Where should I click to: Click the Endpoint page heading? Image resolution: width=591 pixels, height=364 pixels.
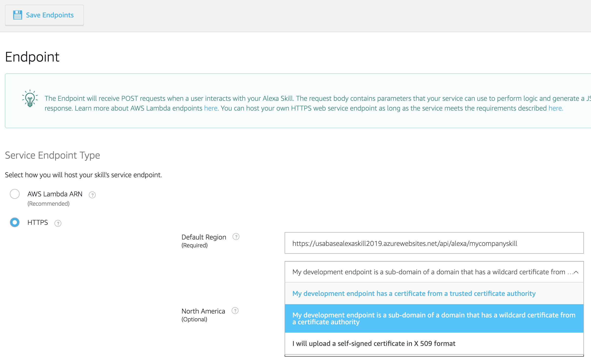(32, 57)
